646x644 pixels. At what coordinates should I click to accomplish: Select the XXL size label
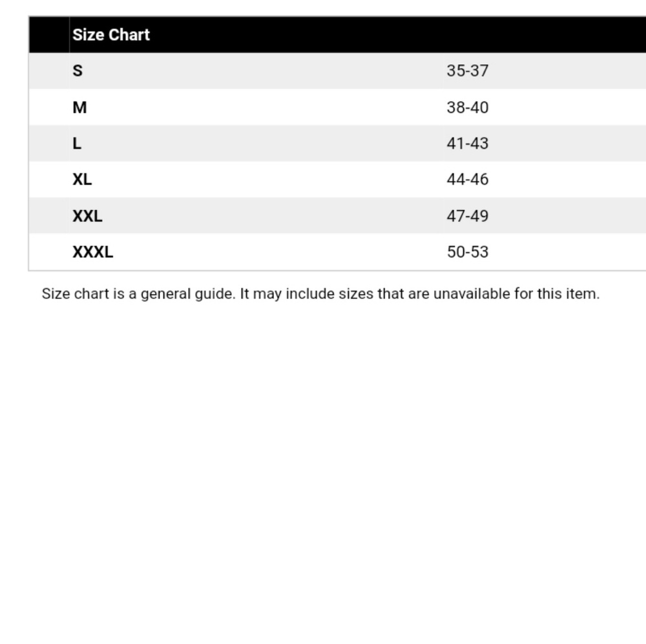click(x=87, y=216)
